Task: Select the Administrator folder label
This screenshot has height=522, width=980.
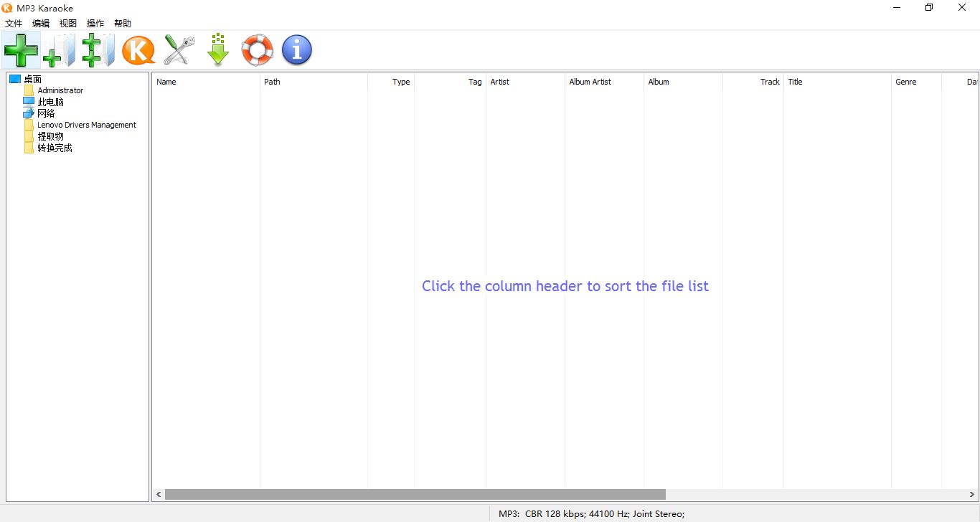Action: tap(60, 90)
